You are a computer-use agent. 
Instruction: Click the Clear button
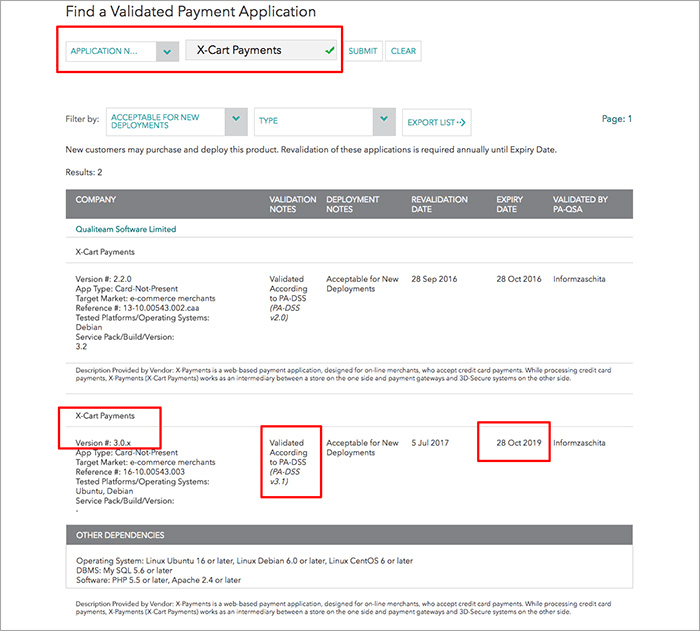[403, 51]
